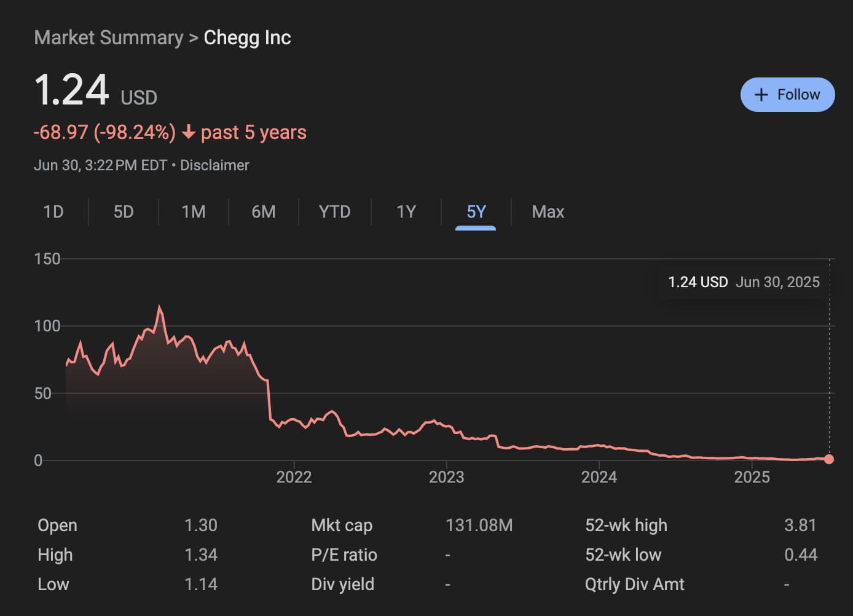The height and width of the screenshot is (616, 853).
Task: Select the YTD range tab
Action: [x=334, y=212]
